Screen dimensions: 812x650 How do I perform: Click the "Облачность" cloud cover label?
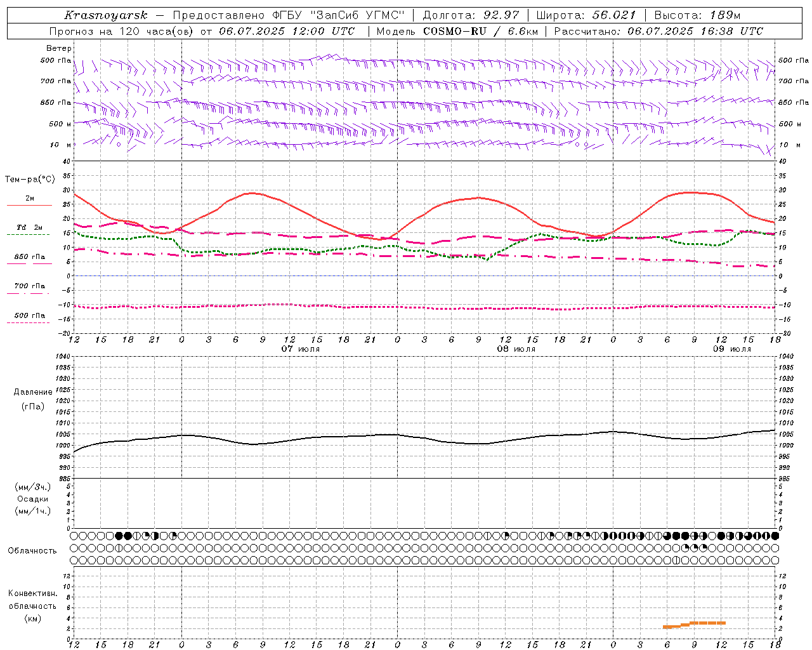click(x=32, y=551)
